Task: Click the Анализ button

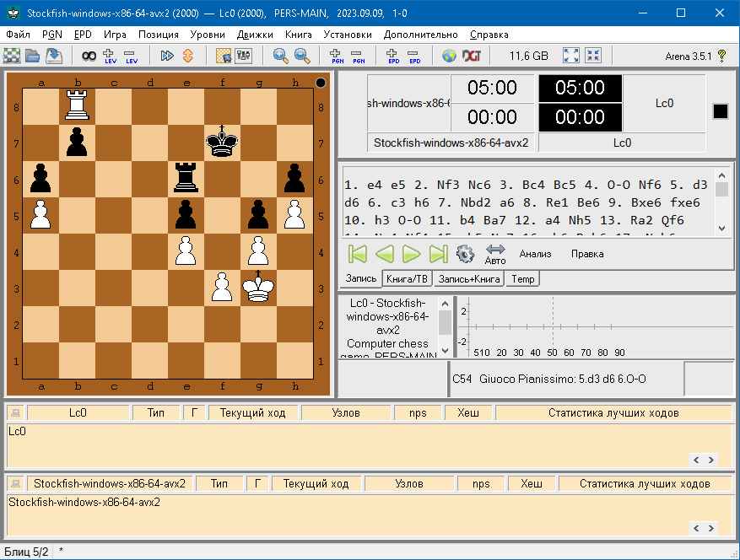Action: [x=535, y=254]
